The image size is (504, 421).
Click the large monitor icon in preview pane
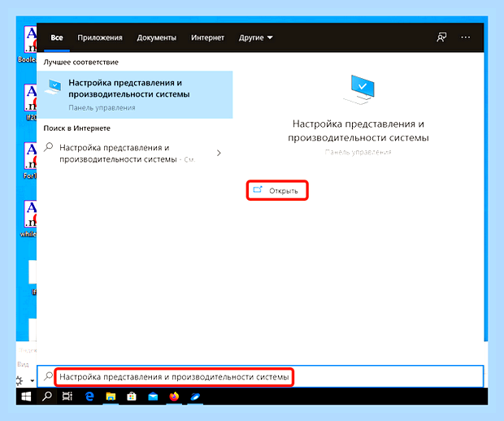pyautogui.click(x=359, y=89)
